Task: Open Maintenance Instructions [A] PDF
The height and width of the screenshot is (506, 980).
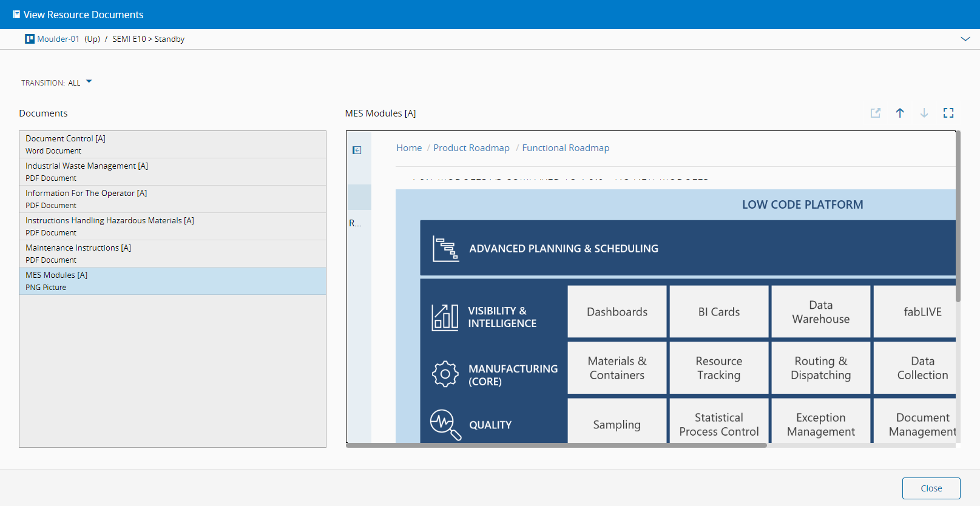Action: (x=172, y=254)
